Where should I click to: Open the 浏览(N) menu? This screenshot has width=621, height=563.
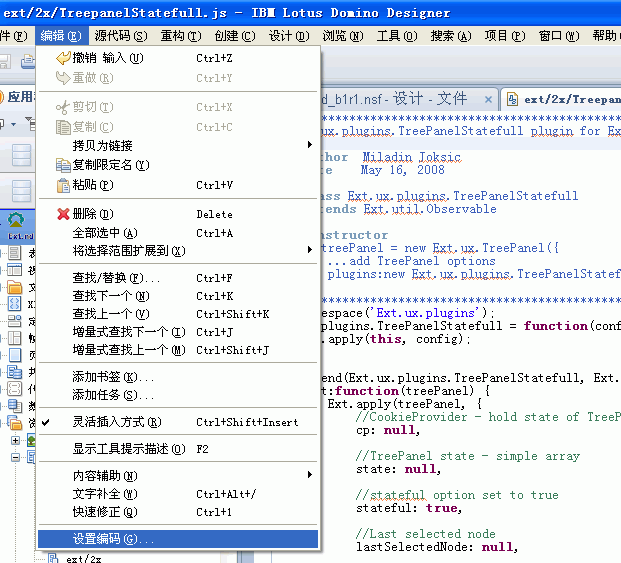tap(343, 36)
